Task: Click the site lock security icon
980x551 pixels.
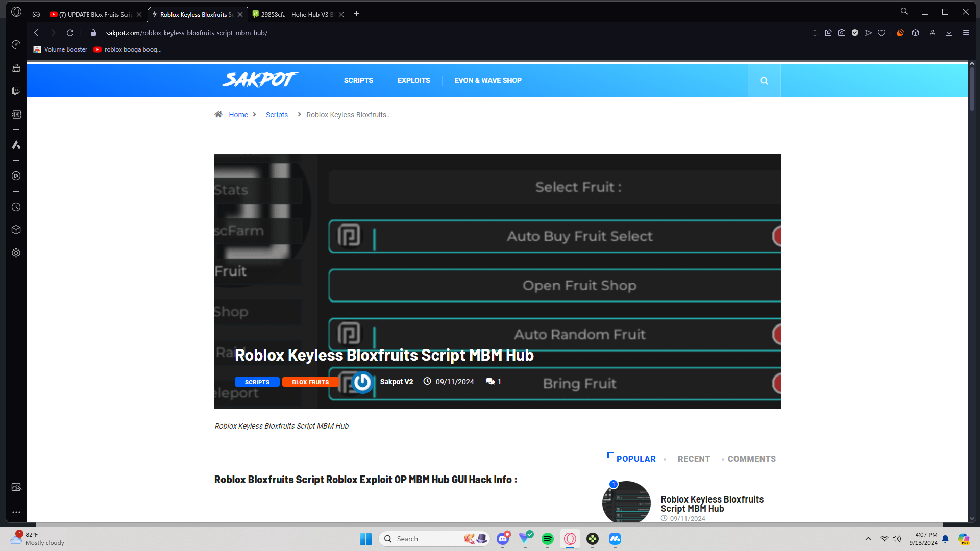Action: point(93,33)
